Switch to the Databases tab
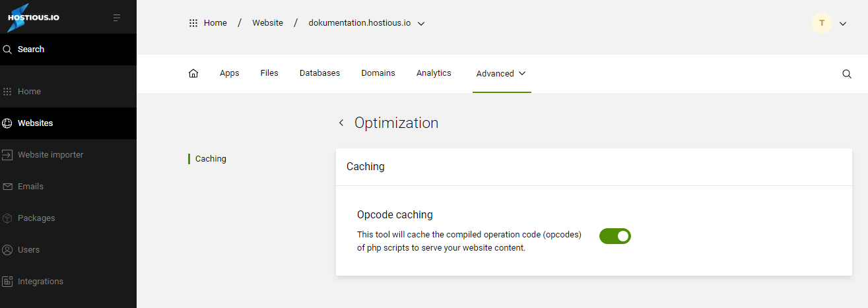The height and width of the screenshot is (308, 868). click(319, 73)
